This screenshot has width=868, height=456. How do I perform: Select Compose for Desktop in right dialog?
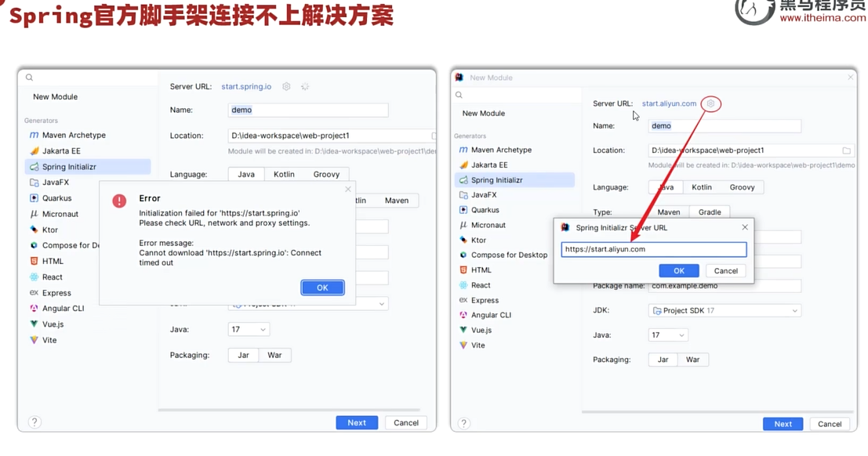(x=503, y=255)
